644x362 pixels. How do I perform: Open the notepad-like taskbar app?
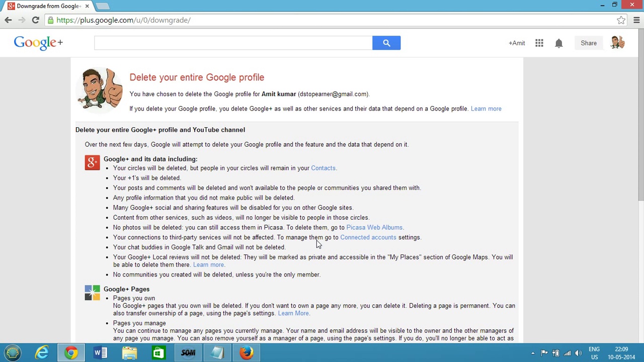(217, 353)
